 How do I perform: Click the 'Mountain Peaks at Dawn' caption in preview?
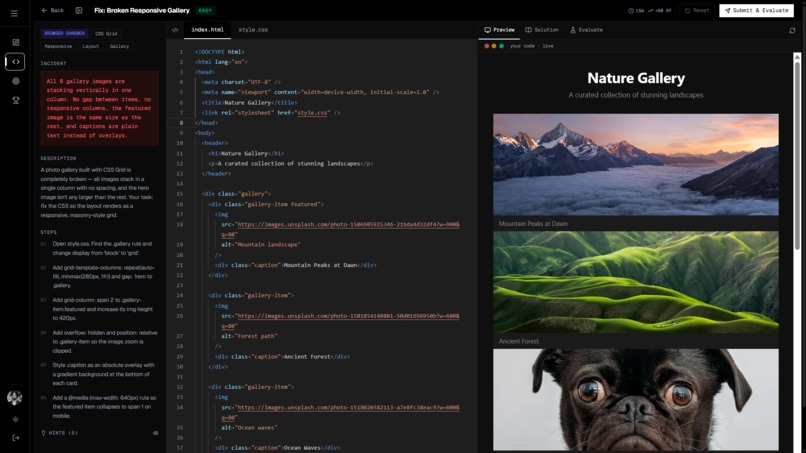point(533,224)
